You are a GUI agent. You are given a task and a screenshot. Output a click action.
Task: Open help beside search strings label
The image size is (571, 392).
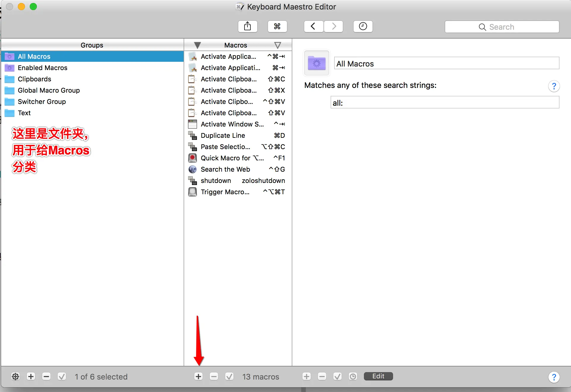(x=554, y=86)
